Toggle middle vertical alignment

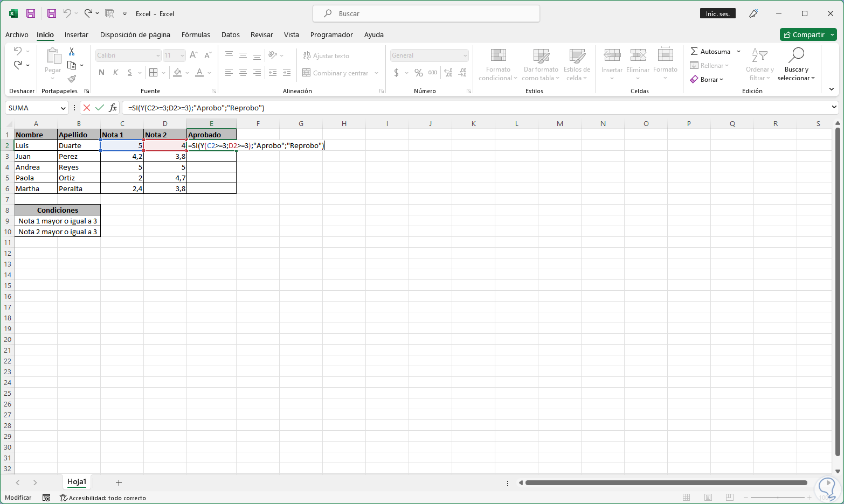[243, 55]
